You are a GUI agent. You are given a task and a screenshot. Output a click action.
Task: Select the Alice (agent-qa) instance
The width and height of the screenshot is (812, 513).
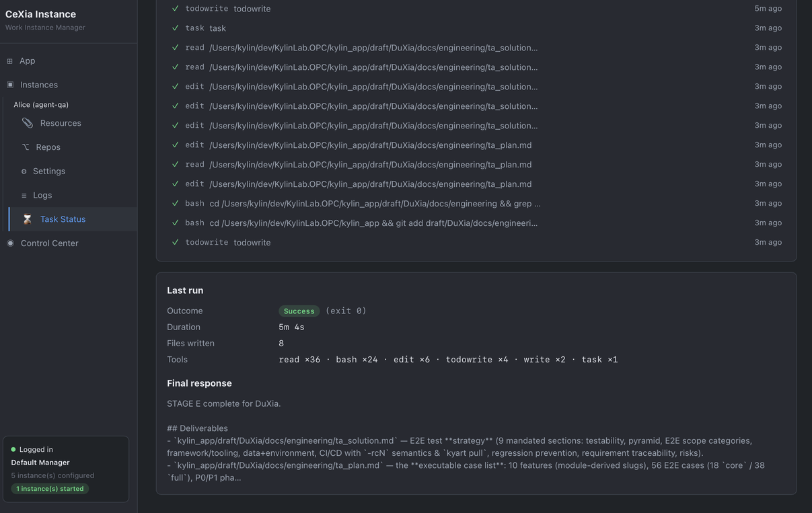point(41,105)
